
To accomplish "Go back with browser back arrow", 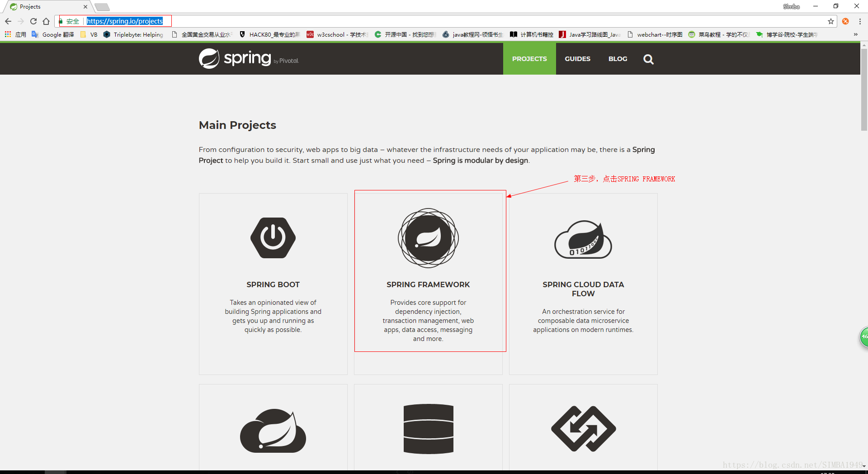I will 8,21.
